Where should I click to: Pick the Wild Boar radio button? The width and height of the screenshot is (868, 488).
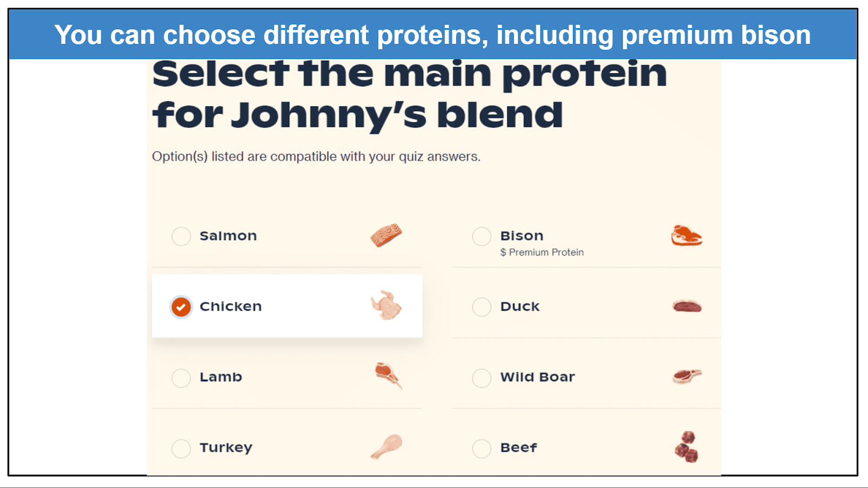[482, 377]
